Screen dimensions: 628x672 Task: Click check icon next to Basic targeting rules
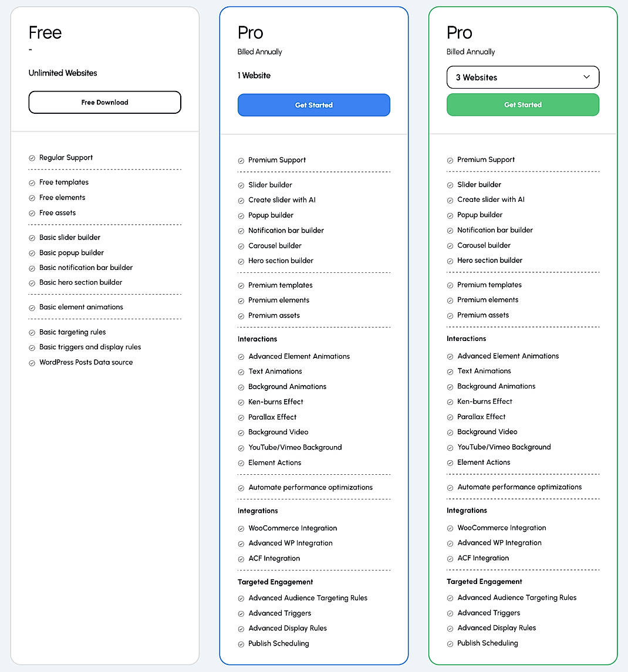coord(32,332)
